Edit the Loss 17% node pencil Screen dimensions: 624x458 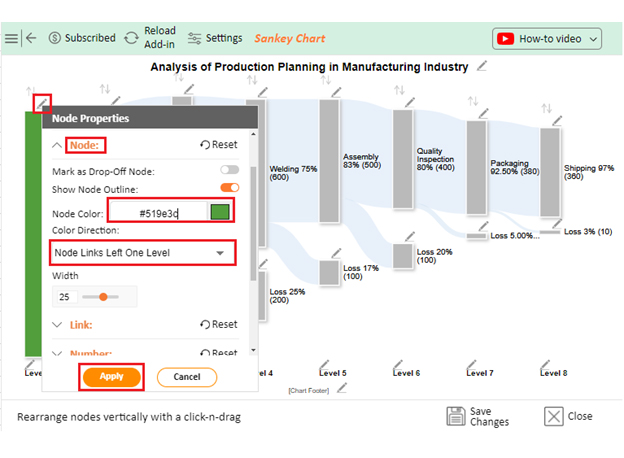[336, 253]
